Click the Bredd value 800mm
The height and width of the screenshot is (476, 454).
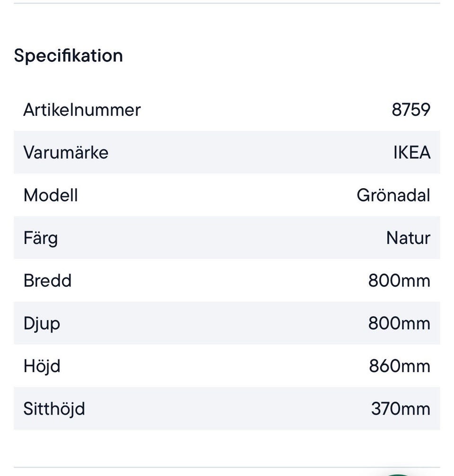tap(399, 281)
